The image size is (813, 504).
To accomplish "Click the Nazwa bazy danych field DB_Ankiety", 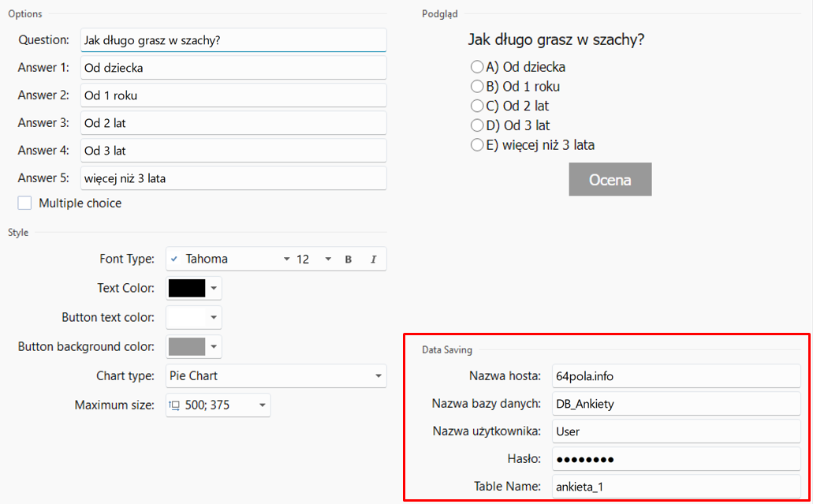I will 676,403.
